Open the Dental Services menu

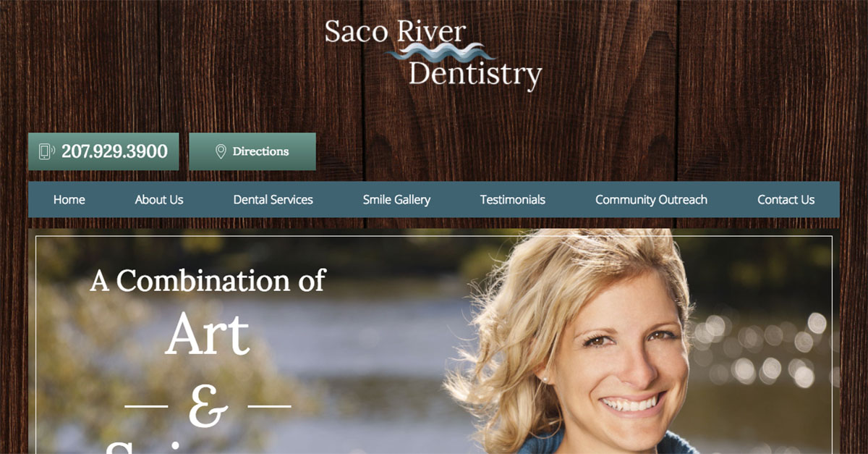point(273,200)
